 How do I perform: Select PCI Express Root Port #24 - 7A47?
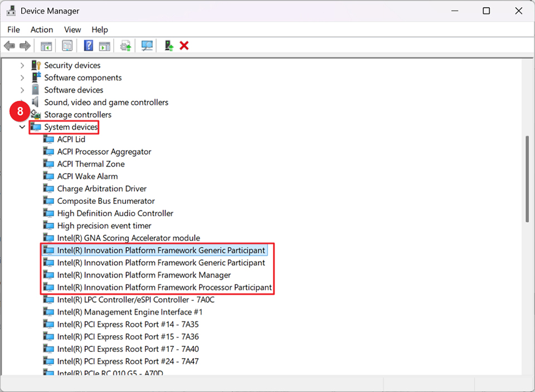pos(128,361)
